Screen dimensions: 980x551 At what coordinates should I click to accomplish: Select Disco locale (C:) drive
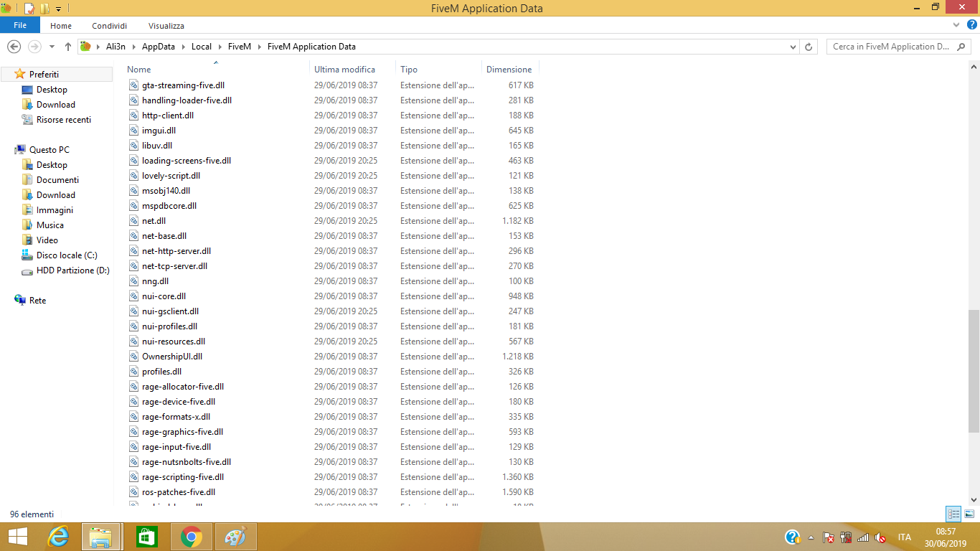tap(67, 255)
